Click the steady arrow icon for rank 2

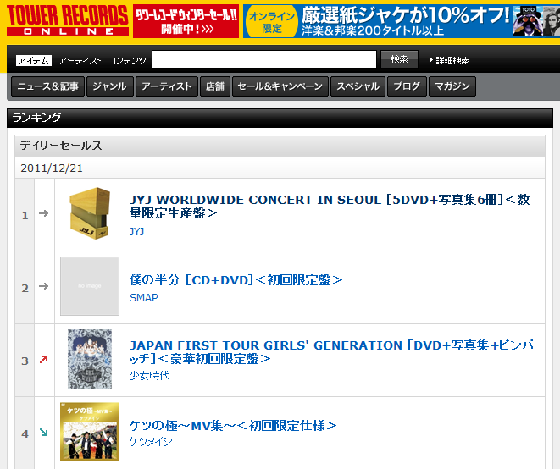44,286
